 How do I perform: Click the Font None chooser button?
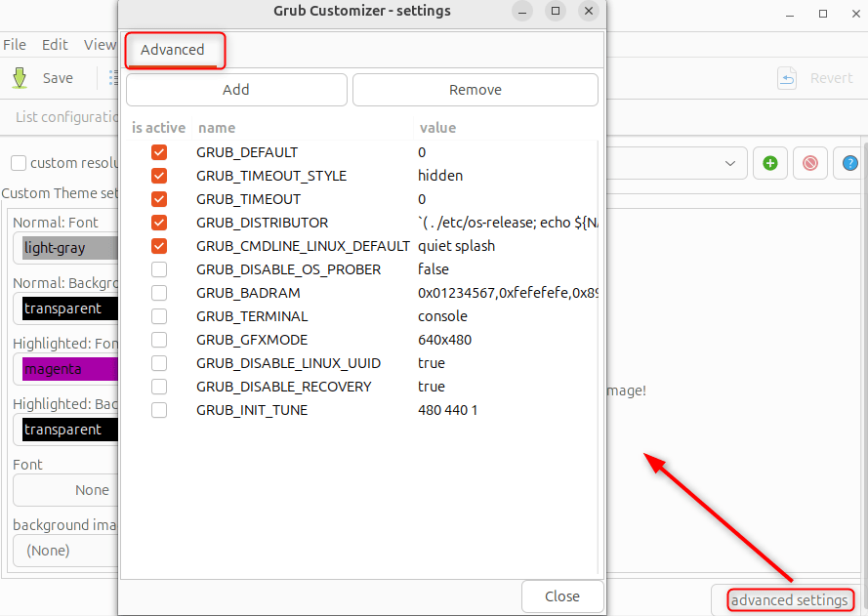[x=65, y=490]
